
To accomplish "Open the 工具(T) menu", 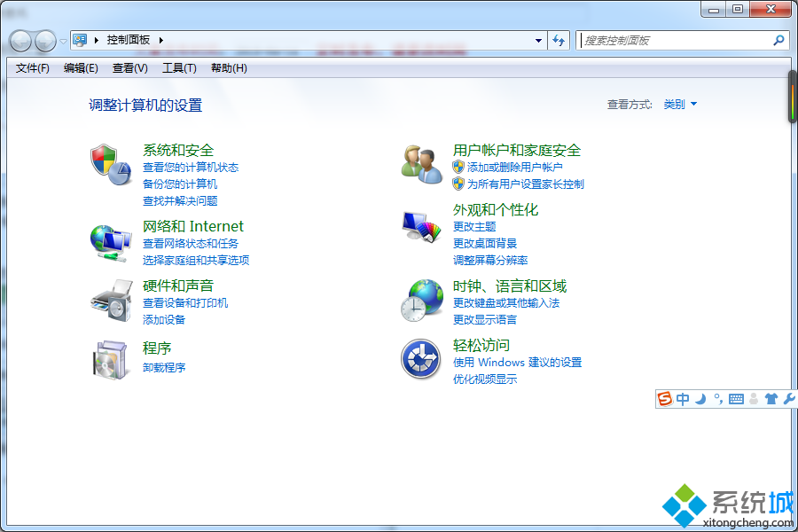I will [179, 68].
